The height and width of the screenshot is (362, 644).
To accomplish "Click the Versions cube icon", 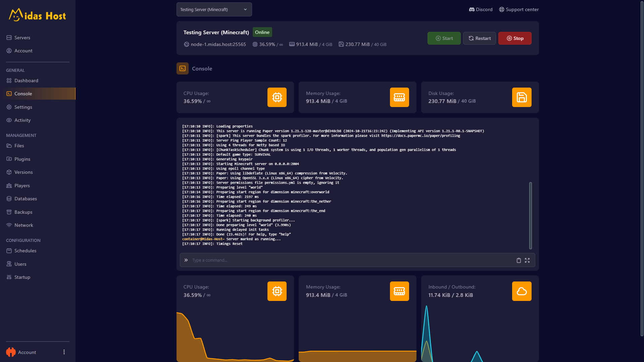I will pyautogui.click(x=9, y=172).
